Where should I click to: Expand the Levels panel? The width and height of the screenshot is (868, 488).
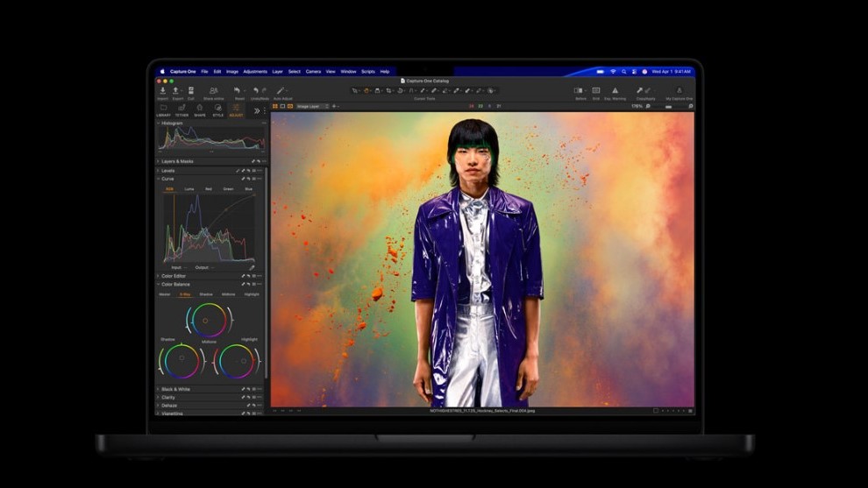159,171
